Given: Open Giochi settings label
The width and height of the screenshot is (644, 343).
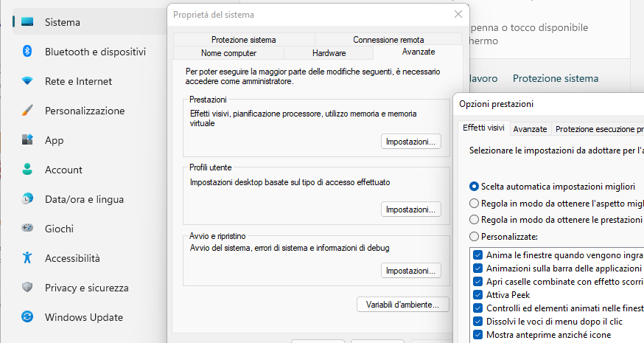Looking at the screenshot, I should pos(59,229).
